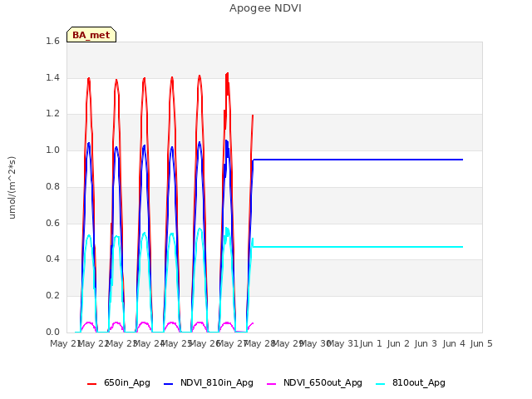The height and width of the screenshot is (399, 532).
Task: Toggle the NDVI_810in_Apg legend entry
Action: pyautogui.click(x=209, y=382)
